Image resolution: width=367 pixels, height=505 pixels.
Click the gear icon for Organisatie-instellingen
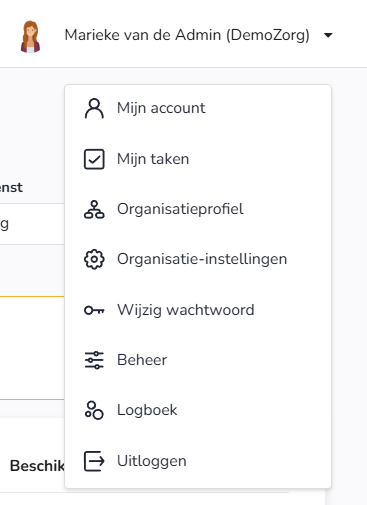pos(94,259)
